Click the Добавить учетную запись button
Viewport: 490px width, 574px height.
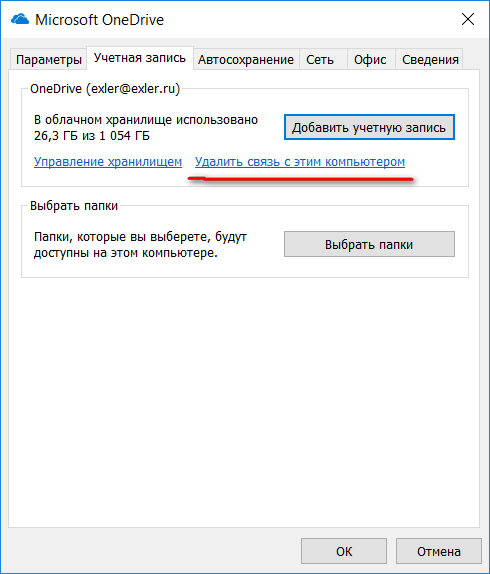(x=369, y=127)
